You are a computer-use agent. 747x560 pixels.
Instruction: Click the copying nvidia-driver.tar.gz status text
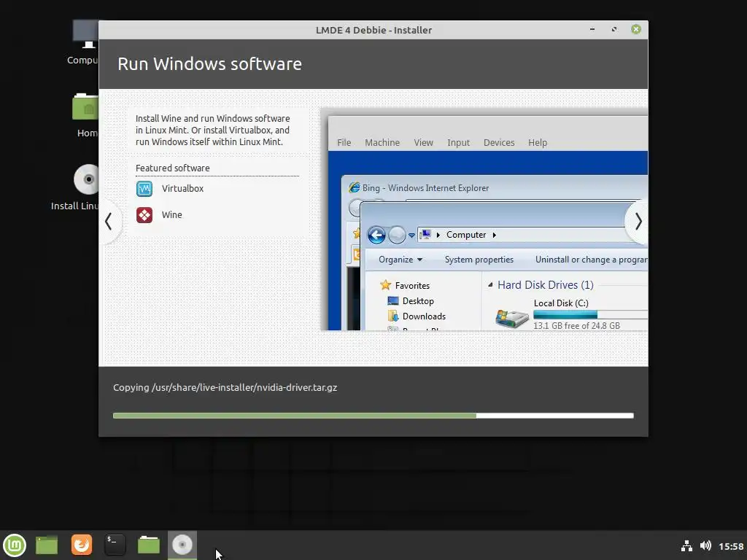click(225, 388)
